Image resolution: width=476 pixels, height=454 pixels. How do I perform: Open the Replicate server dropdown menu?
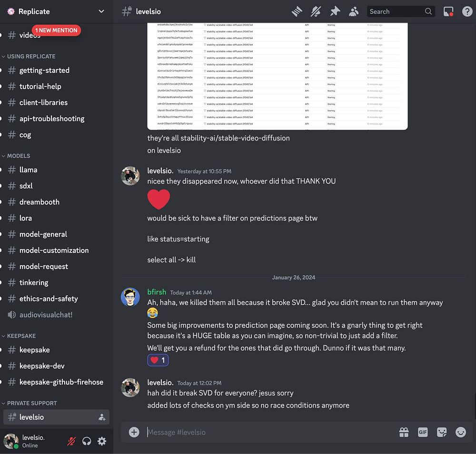point(57,11)
